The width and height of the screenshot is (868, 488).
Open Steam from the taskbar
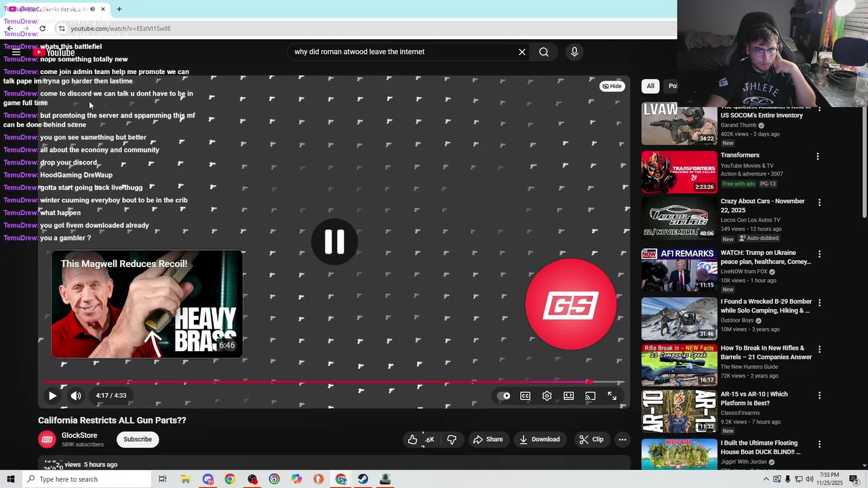point(363,479)
